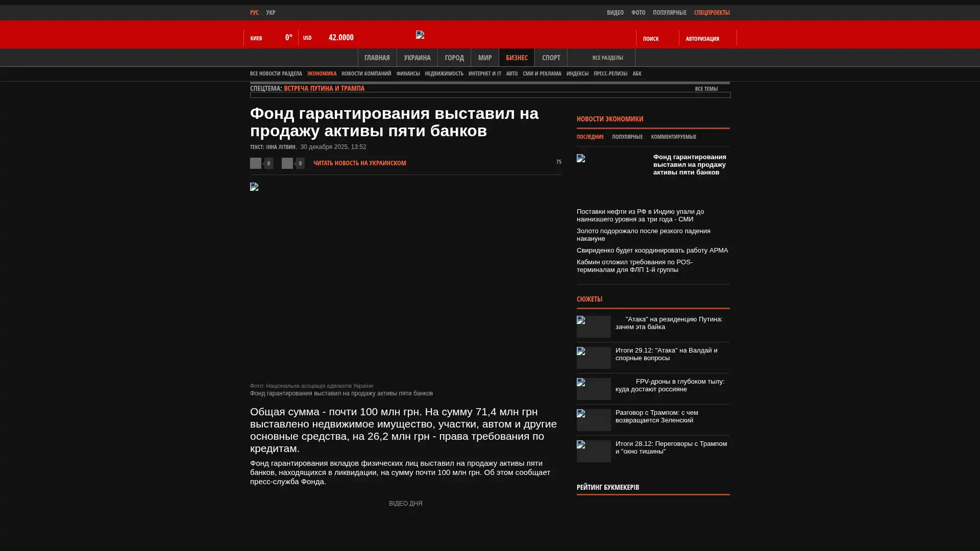Click ЧИТАТЬ НОВОСТЬ НА УКРАИНСКОМ link
Screen dimensions: 980x551
click(x=359, y=163)
